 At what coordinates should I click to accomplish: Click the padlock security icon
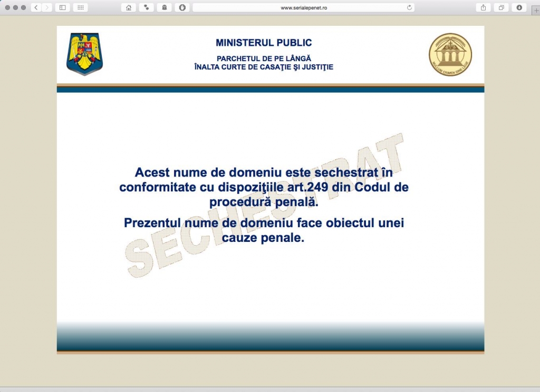pyautogui.click(x=164, y=7)
